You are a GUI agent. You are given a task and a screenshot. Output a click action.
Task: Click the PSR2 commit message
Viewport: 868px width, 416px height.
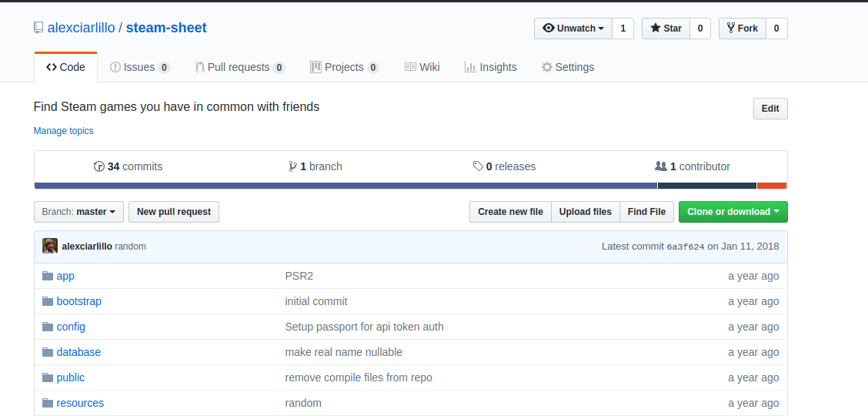pyautogui.click(x=299, y=276)
